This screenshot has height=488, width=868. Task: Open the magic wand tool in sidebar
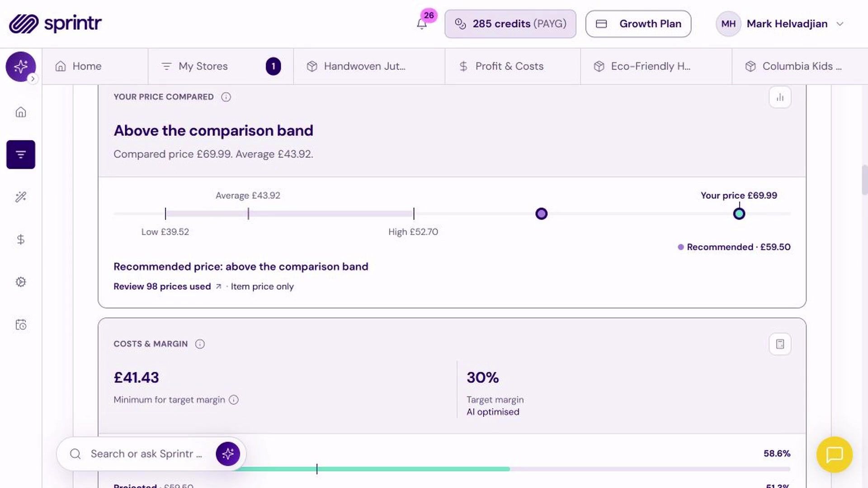coord(21,197)
